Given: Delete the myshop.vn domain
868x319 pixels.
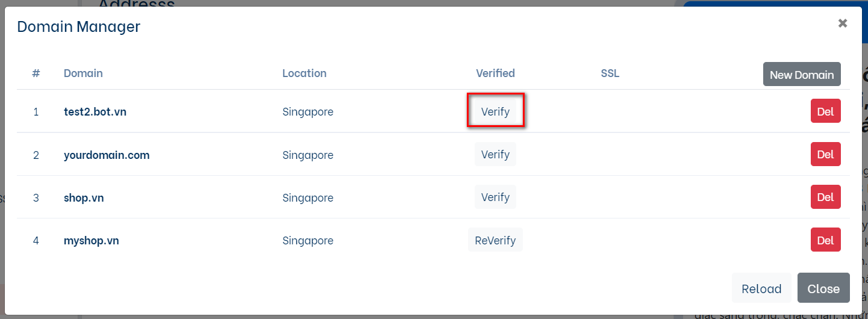Looking at the screenshot, I should pyautogui.click(x=825, y=240).
